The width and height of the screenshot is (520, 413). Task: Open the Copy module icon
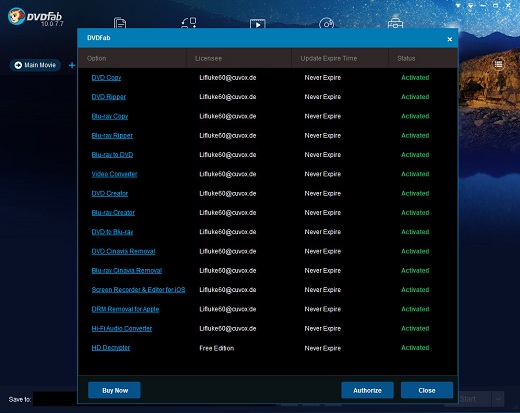120,23
